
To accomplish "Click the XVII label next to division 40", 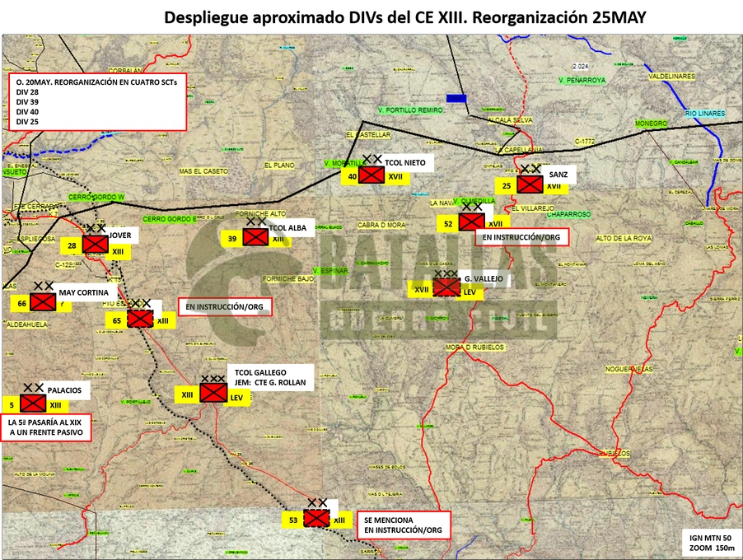I will pos(395,176).
